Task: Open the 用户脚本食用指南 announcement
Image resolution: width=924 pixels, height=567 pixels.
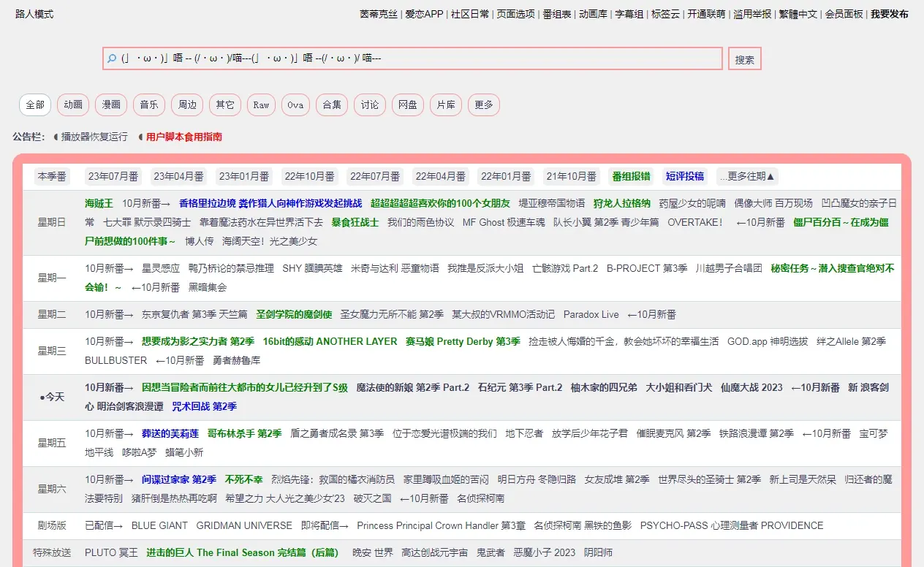Action: pyautogui.click(x=183, y=137)
